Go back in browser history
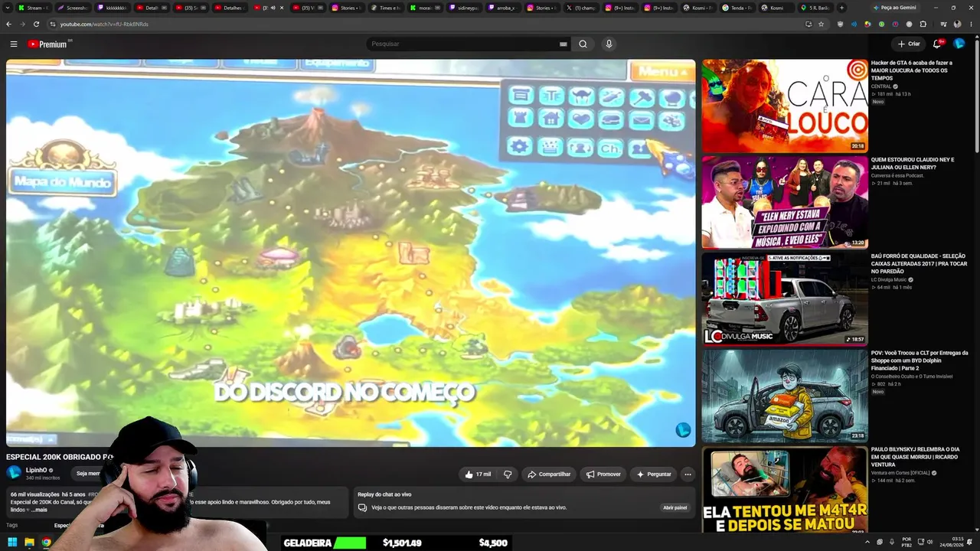 pos(10,24)
